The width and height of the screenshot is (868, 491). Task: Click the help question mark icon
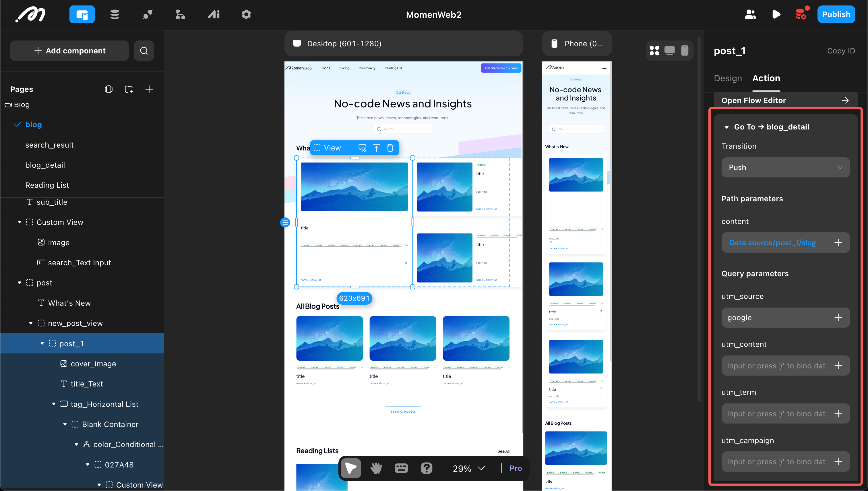pyautogui.click(x=427, y=468)
